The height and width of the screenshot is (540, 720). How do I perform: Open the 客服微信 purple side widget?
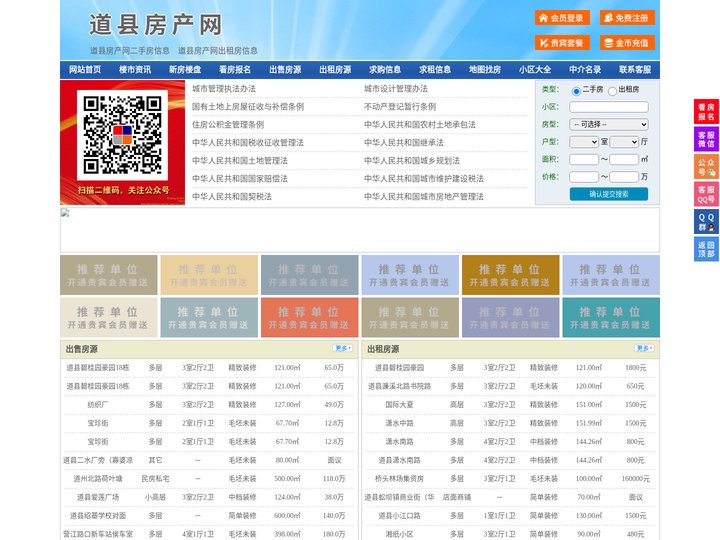(706, 139)
